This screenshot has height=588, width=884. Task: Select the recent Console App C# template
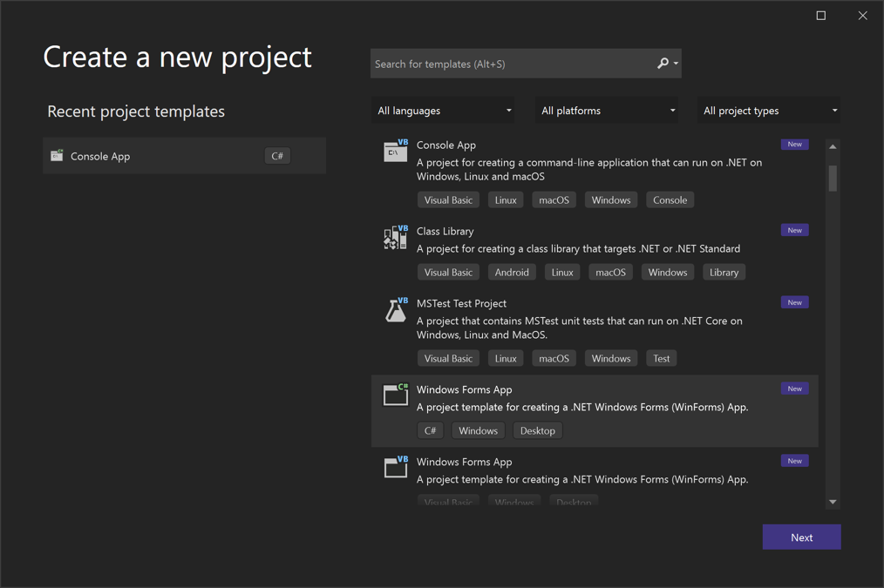click(184, 156)
